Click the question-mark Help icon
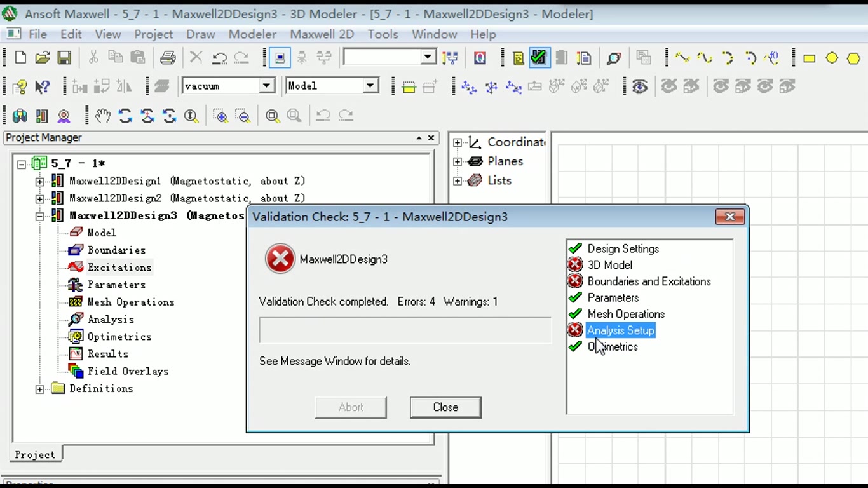 coord(20,86)
